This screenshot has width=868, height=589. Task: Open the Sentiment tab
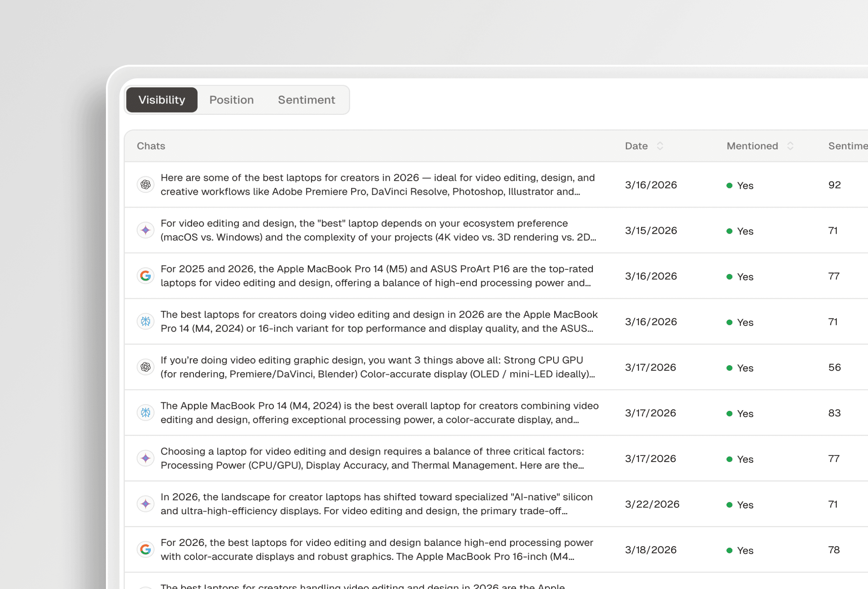coord(306,100)
